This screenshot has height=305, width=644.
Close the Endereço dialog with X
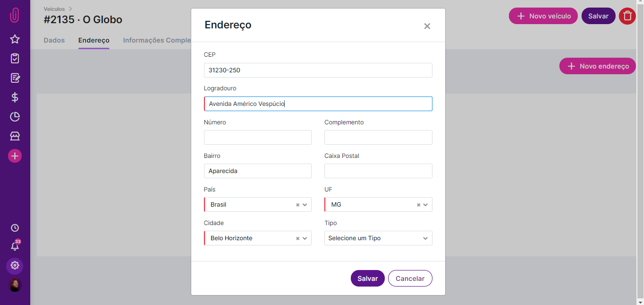(427, 26)
